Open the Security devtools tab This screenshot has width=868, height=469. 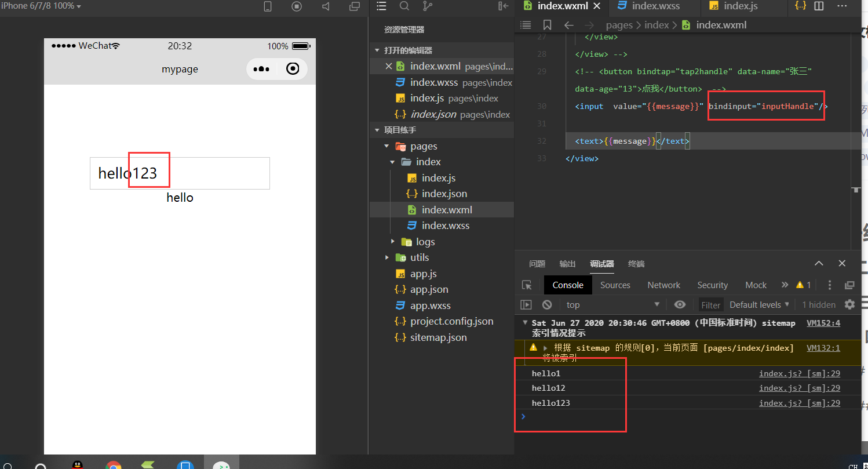coord(712,285)
